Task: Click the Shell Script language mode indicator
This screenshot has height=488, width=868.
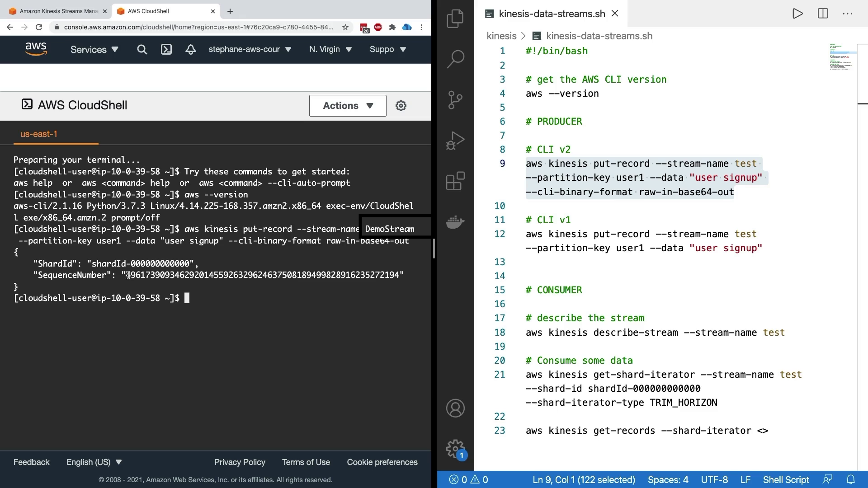Action: point(786,480)
